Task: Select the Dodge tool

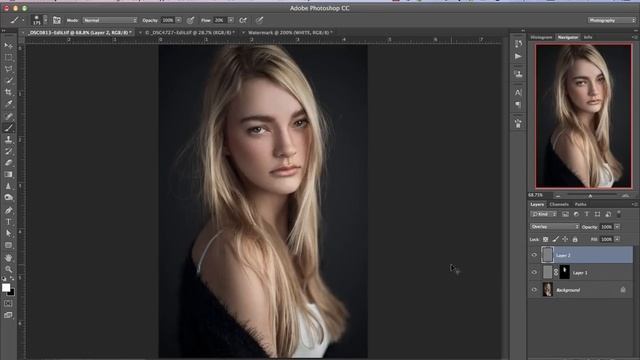Action: [8, 198]
